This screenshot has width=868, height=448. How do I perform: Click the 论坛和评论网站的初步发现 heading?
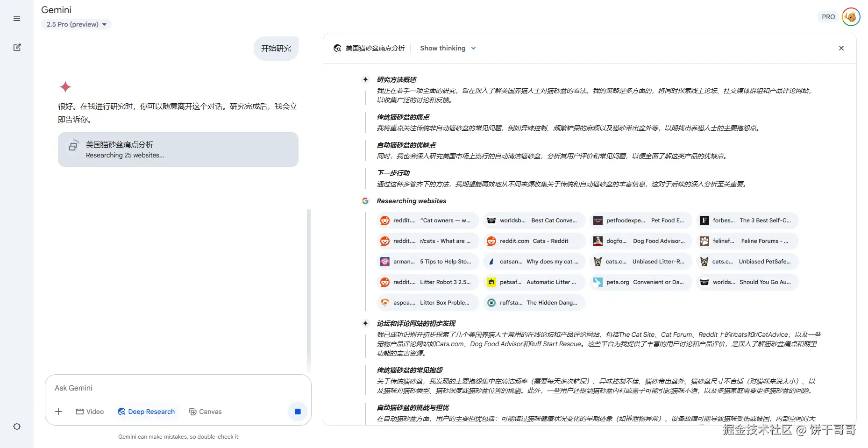click(x=416, y=324)
